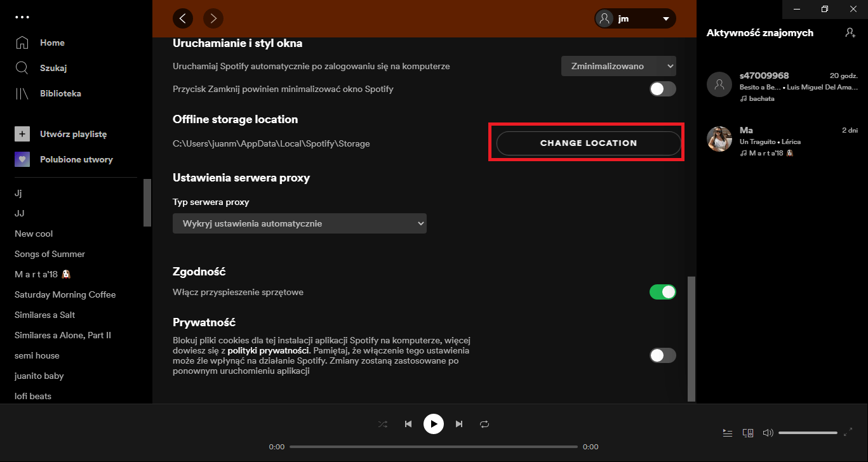Click the Home house icon
This screenshot has height=462, width=868.
(x=22, y=43)
